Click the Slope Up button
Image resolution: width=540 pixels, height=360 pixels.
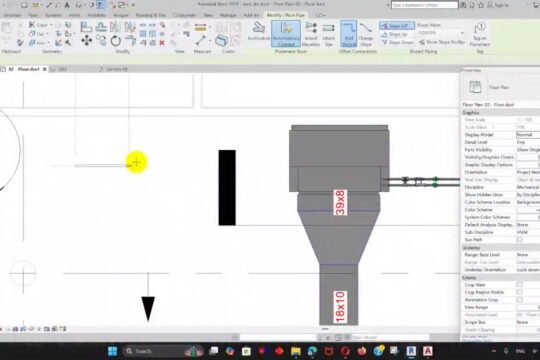(x=394, y=34)
